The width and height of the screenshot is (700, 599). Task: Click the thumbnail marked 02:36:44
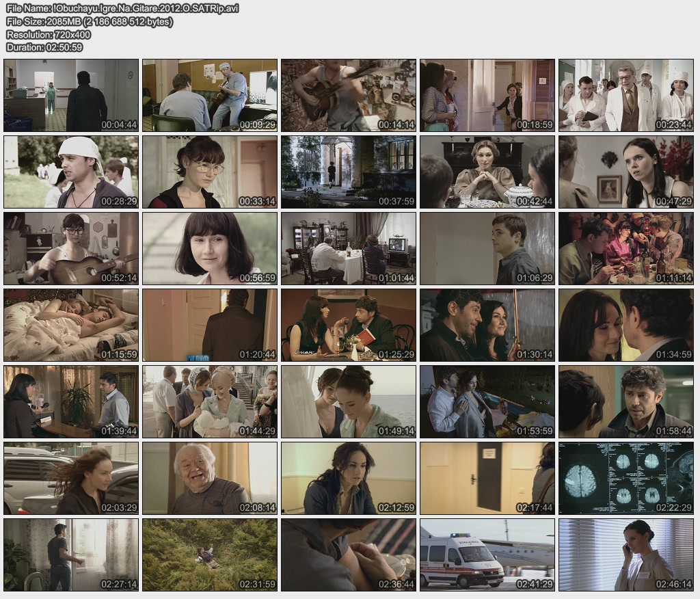coord(349,555)
